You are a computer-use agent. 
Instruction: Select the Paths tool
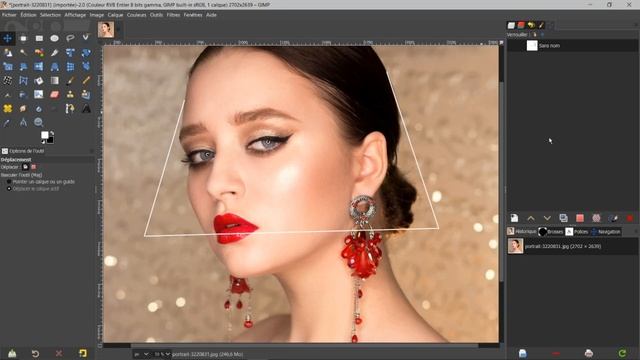click(x=70, y=109)
